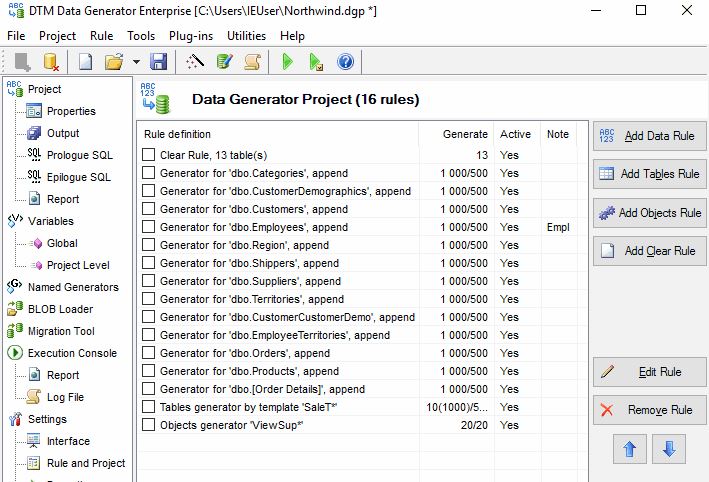Move rule up with blue up arrow
The width and height of the screenshot is (709, 482).
tap(630, 449)
